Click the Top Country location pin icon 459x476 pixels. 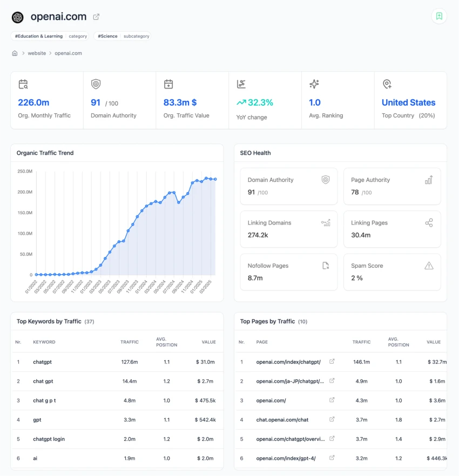[x=387, y=84]
